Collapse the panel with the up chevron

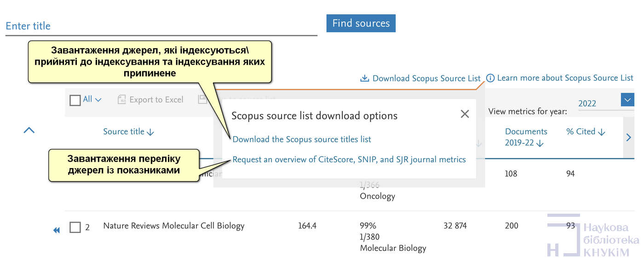pos(29,131)
